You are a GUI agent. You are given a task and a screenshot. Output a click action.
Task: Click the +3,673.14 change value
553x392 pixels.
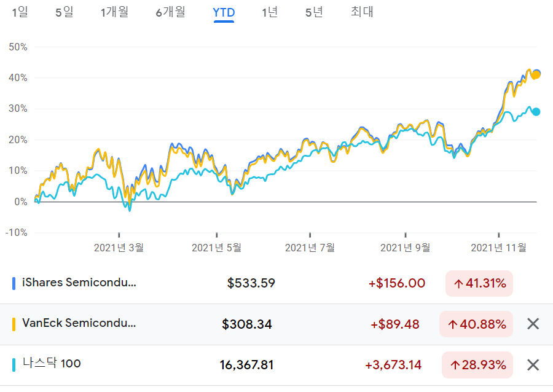click(x=393, y=365)
